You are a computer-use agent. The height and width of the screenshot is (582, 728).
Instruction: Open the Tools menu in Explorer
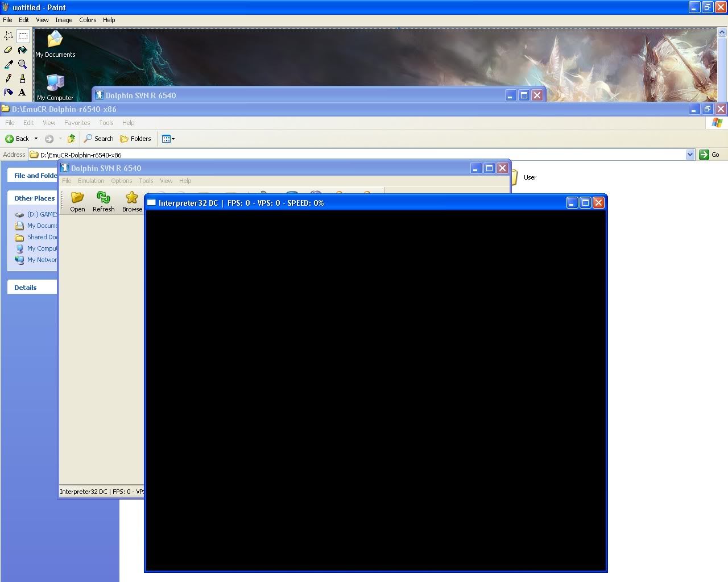pos(106,123)
